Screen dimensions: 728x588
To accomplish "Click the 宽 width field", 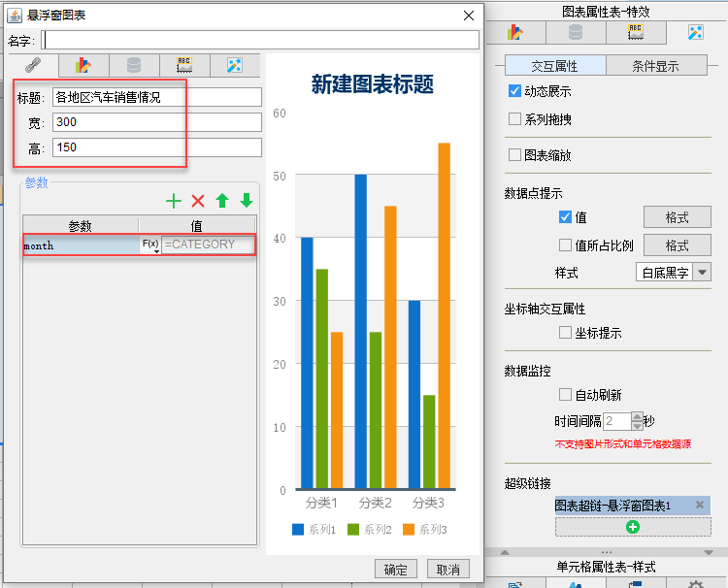I will pos(157,122).
